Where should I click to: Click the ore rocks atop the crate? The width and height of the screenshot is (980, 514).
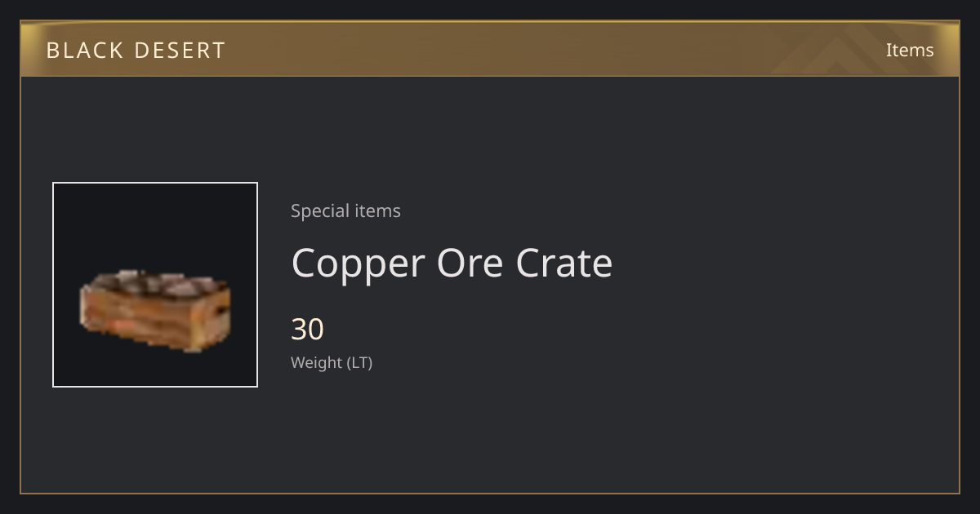[155, 284]
